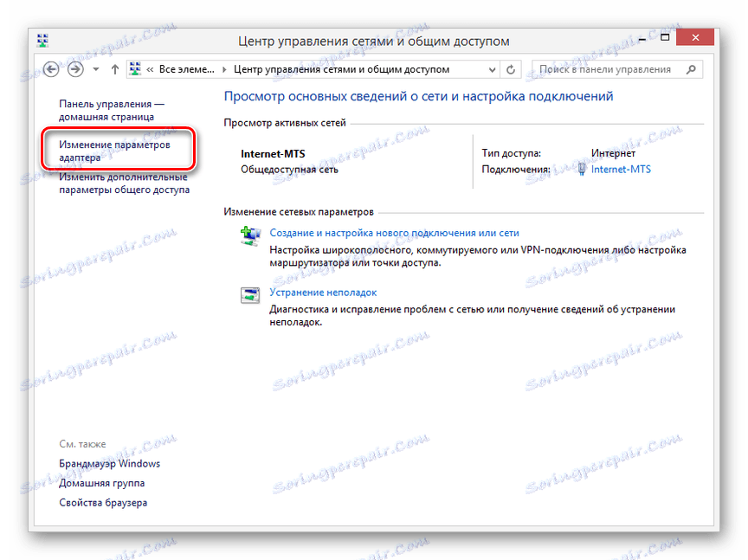Click the window system icon in title bar
Image resolution: width=748 pixels, height=560 pixels.
click(43, 41)
